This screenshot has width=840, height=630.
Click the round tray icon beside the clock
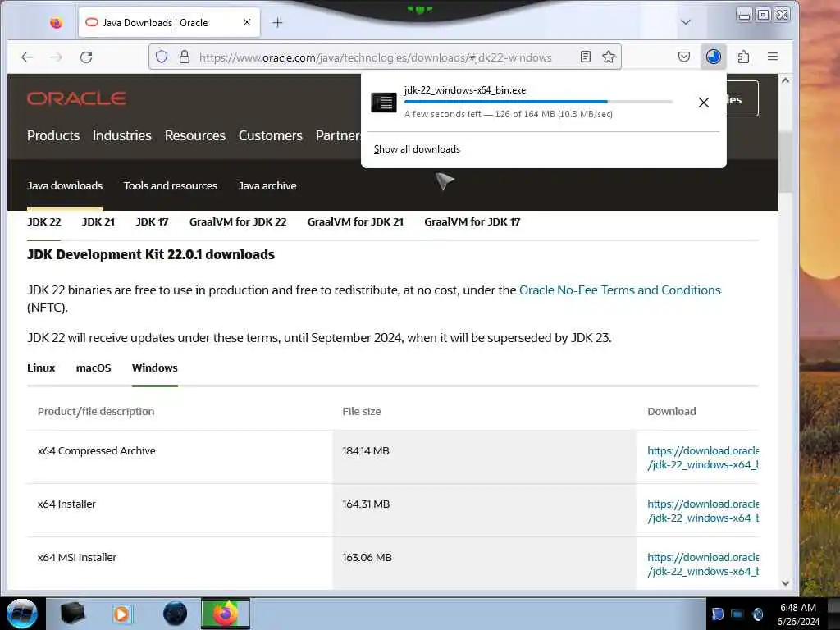point(757,614)
